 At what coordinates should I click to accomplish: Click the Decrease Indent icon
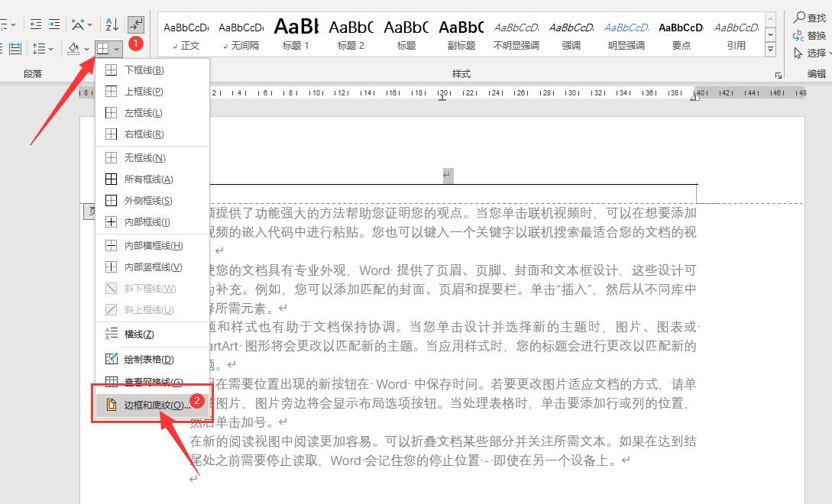[34, 23]
